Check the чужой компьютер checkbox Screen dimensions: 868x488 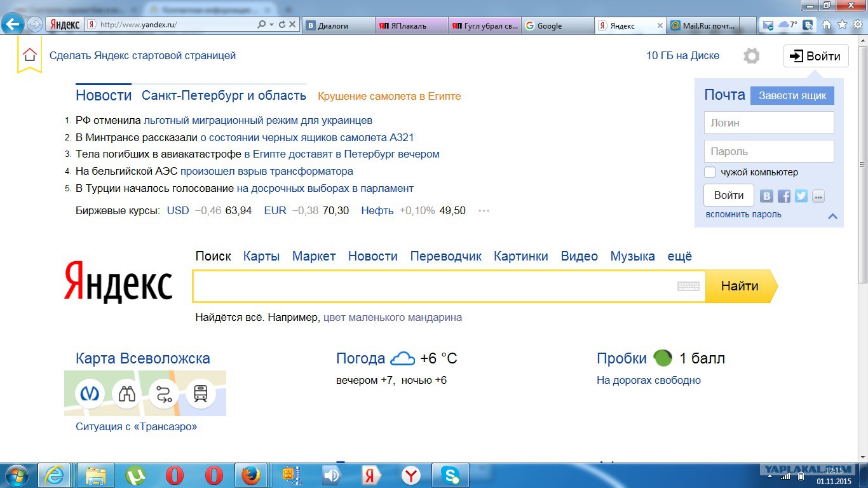tap(710, 172)
